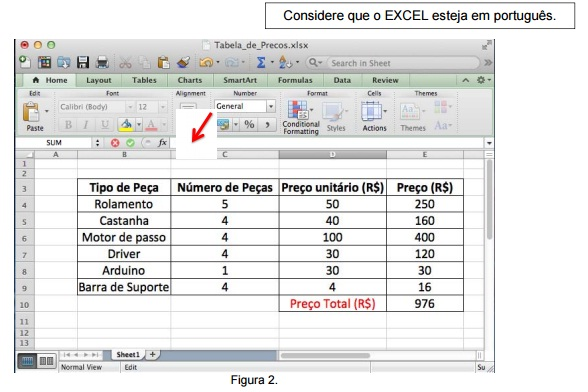Open the Formulas ribbon tab
This screenshot has width=588, height=392.
tap(295, 80)
